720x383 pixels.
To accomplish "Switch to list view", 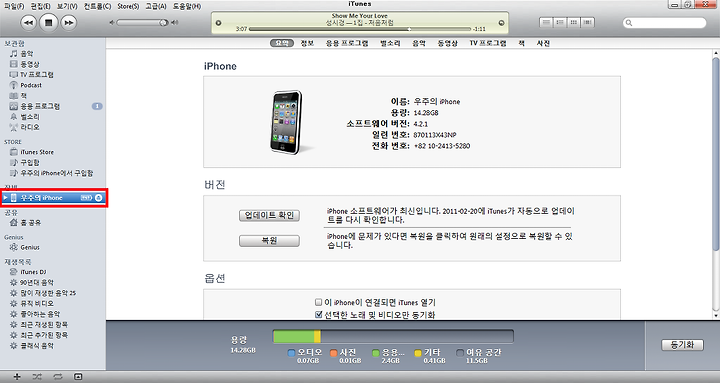I will [x=546, y=22].
